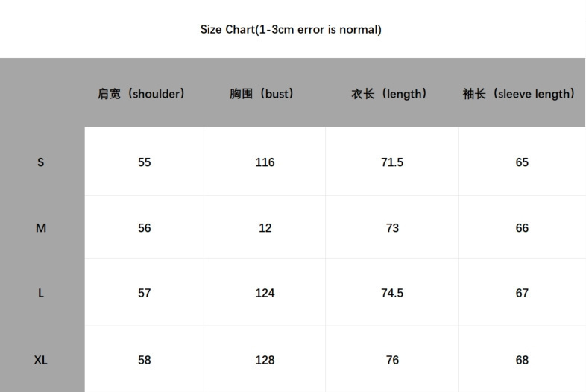Select the S size row label
Image resolution: width=586 pixels, height=392 pixels.
[x=41, y=162]
